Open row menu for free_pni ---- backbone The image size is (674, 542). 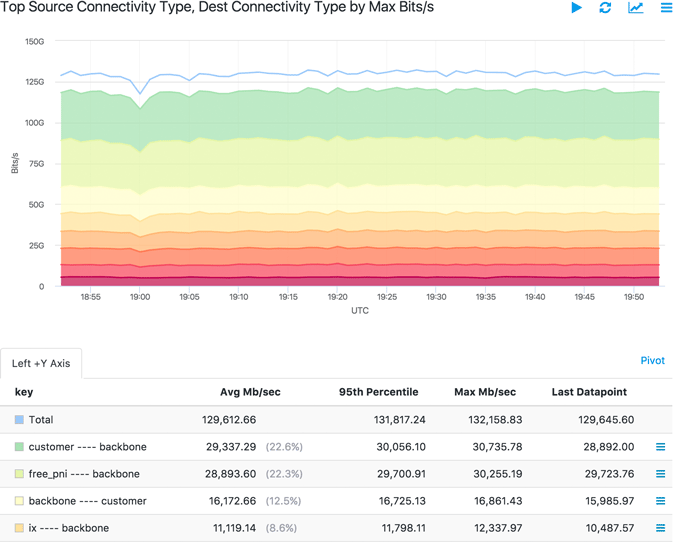click(660, 474)
